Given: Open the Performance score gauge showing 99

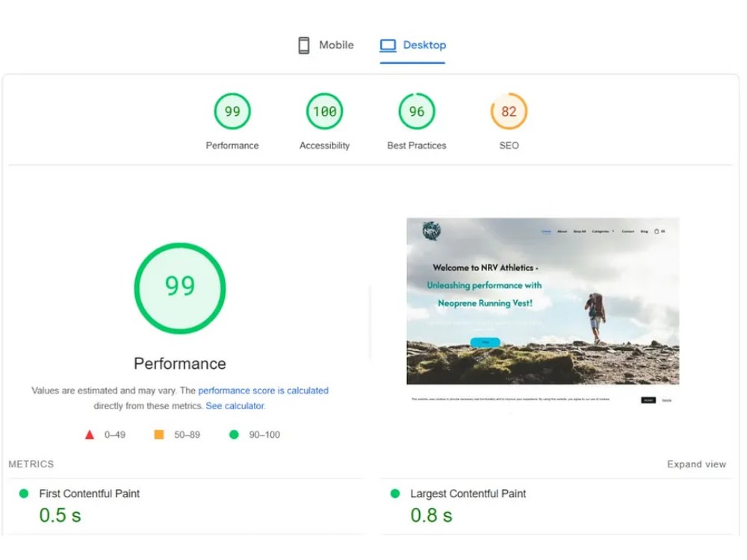Looking at the screenshot, I should (232, 111).
